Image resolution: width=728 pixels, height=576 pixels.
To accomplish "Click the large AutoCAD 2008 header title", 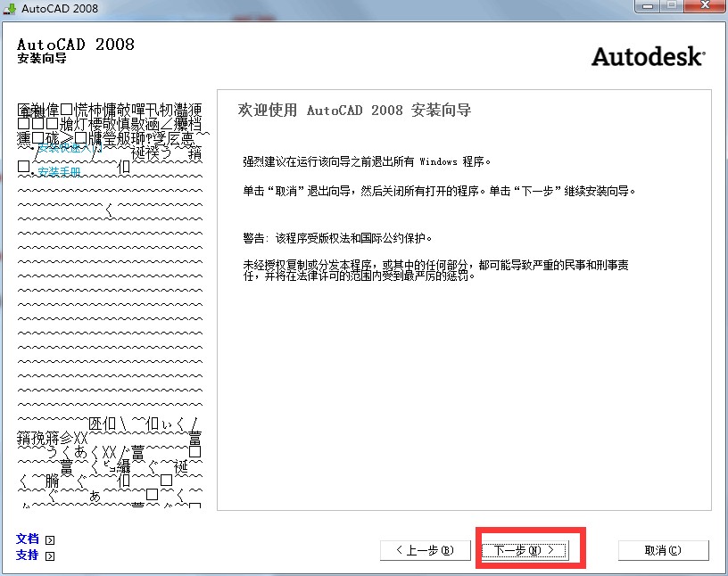I will tap(75, 44).
